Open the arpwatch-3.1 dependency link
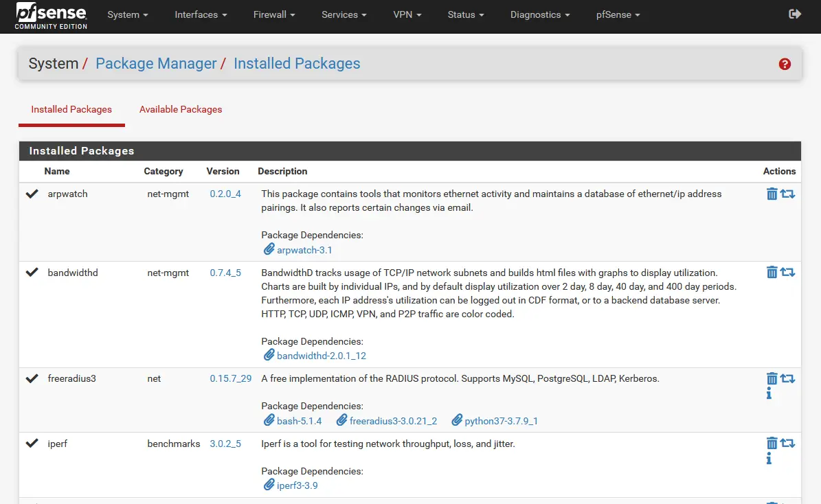The width and height of the screenshot is (821, 504). pyautogui.click(x=304, y=250)
